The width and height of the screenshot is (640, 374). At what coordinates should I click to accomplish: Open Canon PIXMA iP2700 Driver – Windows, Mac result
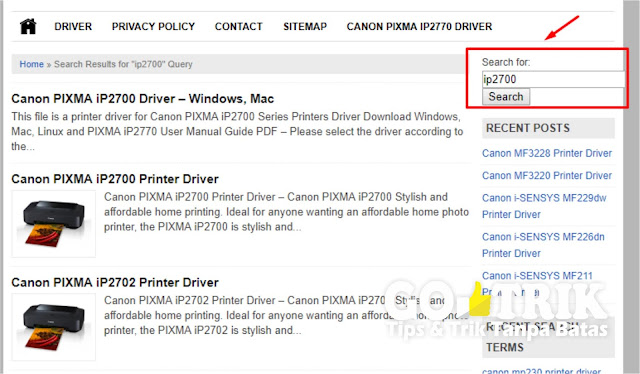[x=142, y=99]
